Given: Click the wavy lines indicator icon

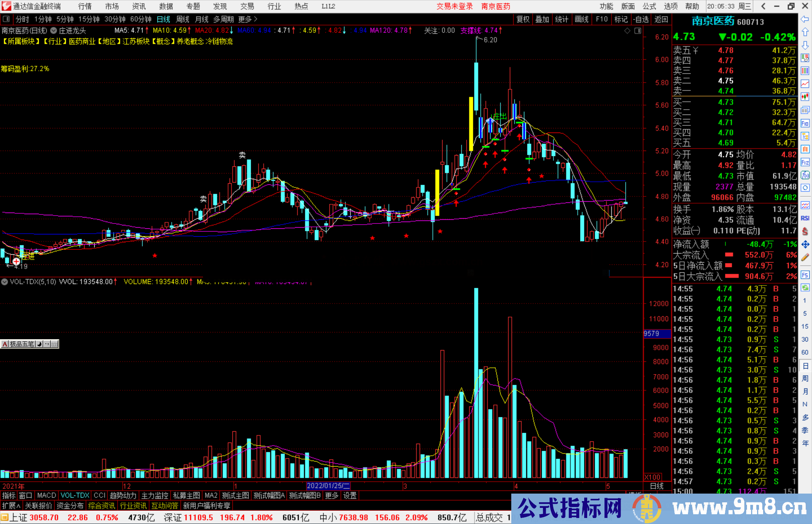Looking at the screenshot, I should click(x=805, y=205).
